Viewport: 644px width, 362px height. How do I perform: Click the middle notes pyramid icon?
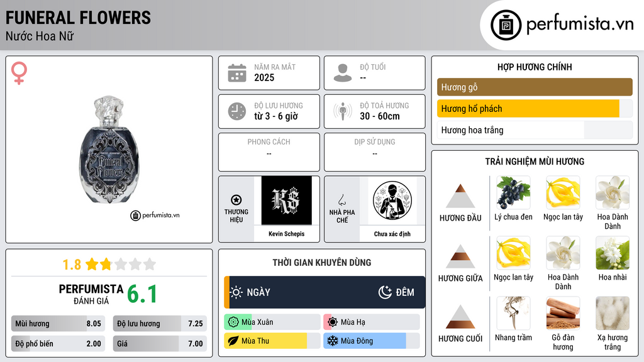460,256
